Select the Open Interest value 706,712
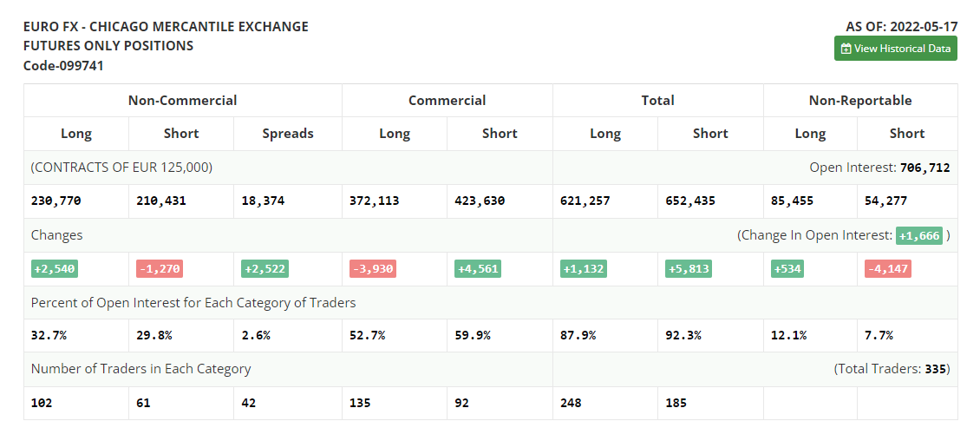 click(924, 167)
